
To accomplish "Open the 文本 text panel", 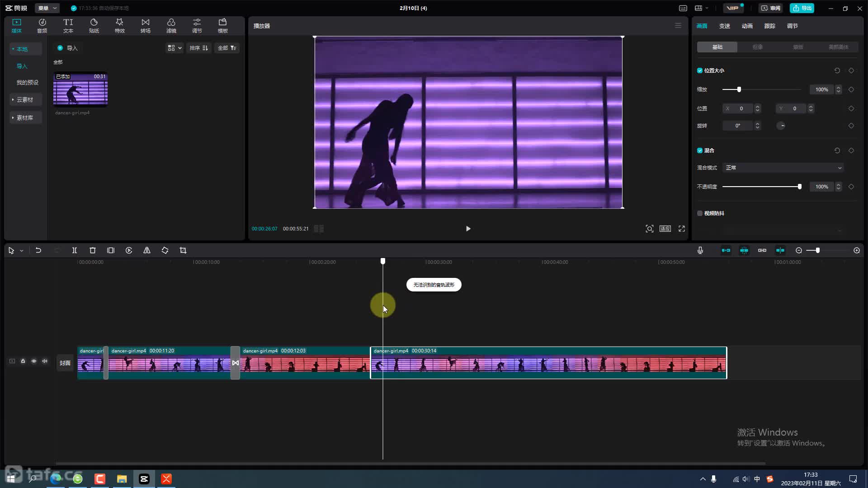I will coord(68,26).
